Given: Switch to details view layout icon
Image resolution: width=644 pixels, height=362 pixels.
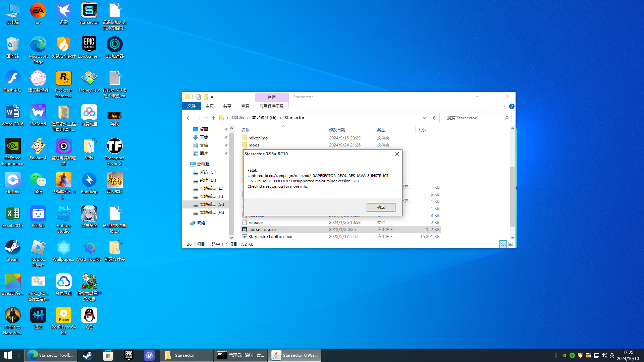Looking at the screenshot, I should point(503,244).
